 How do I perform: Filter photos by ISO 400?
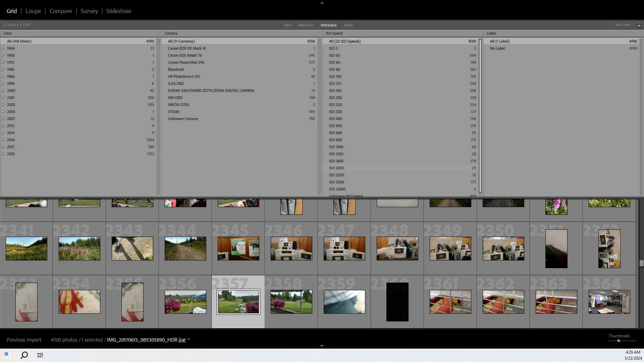(x=335, y=119)
